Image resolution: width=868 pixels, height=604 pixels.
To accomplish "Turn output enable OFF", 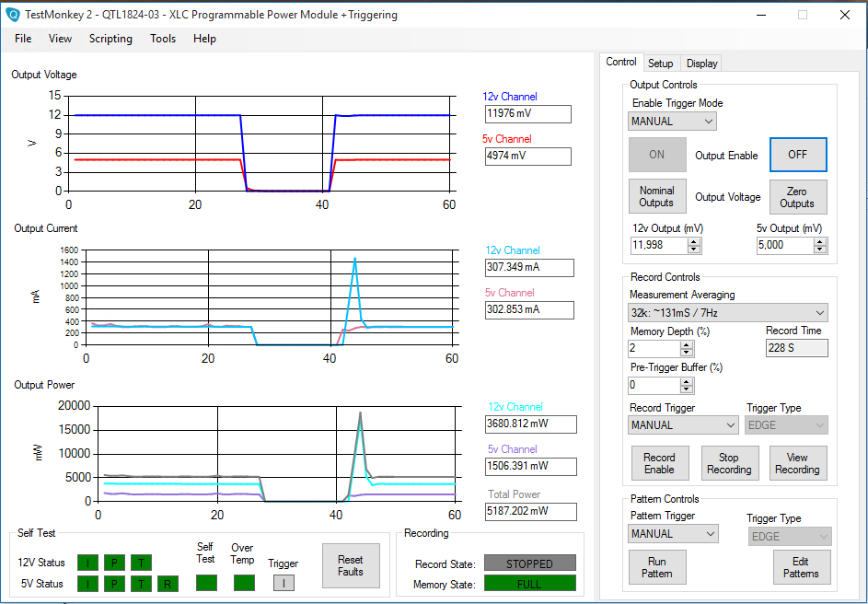I will pyautogui.click(x=797, y=155).
